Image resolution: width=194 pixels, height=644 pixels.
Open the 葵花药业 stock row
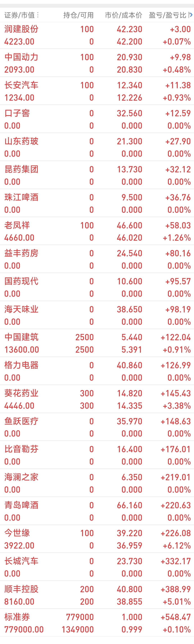[x=97, y=399]
